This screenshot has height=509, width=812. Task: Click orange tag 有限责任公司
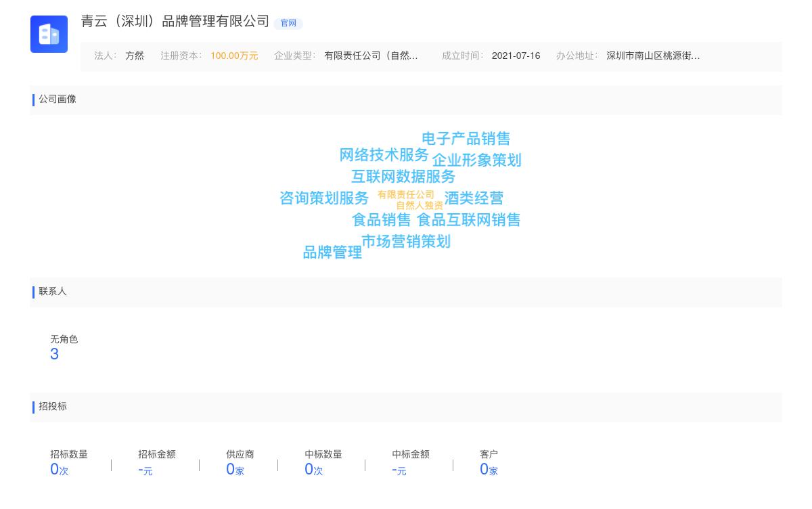[406, 195]
